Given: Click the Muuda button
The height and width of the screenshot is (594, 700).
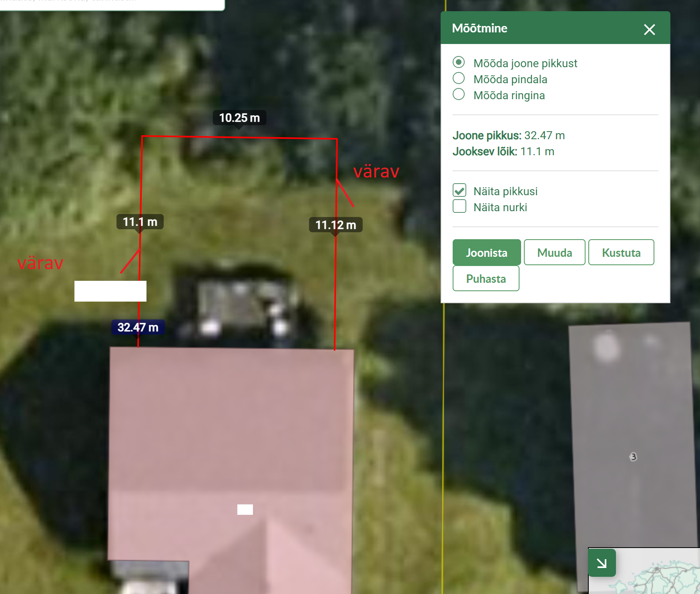Looking at the screenshot, I should [x=554, y=252].
